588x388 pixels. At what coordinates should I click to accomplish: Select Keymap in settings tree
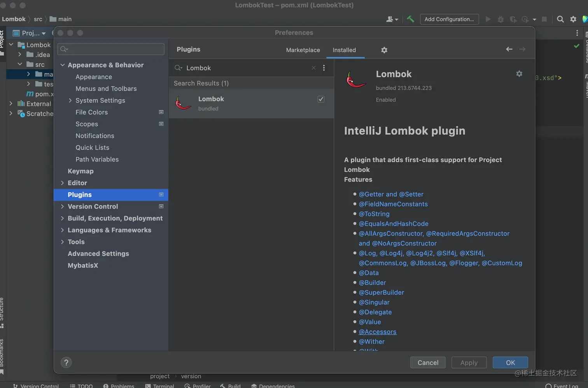tap(80, 171)
